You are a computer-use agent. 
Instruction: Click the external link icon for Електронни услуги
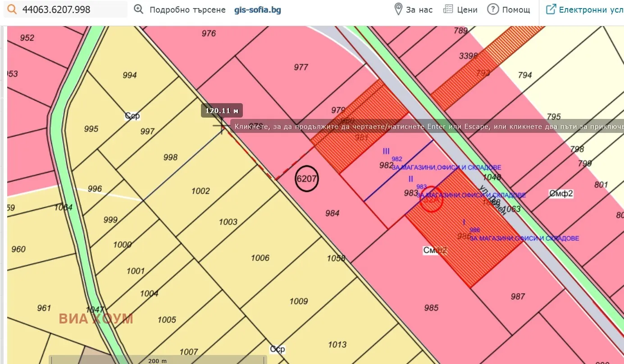point(551,9)
